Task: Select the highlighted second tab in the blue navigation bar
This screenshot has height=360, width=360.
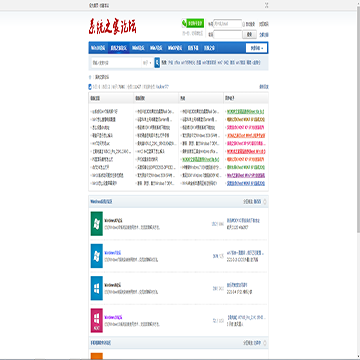Action: click(x=119, y=48)
